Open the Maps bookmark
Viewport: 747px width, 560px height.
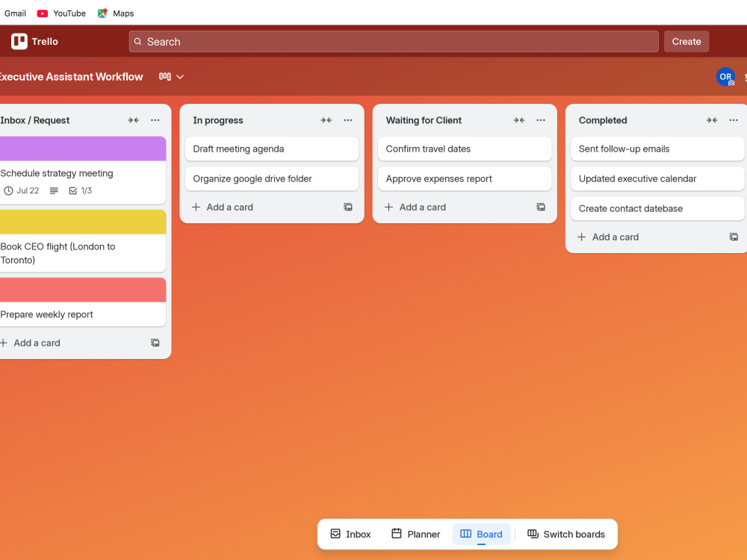click(x=116, y=13)
